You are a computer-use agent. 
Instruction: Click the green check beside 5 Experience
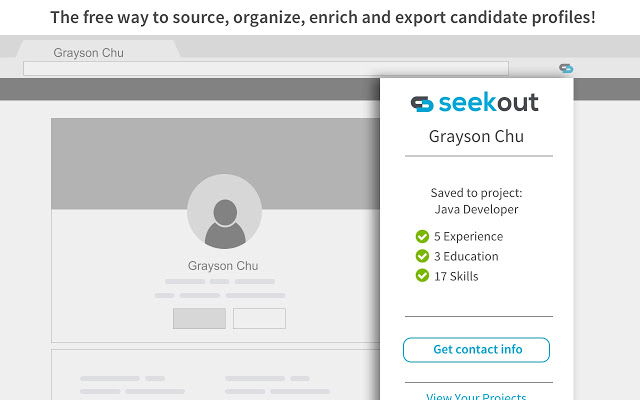(x=422, y=236)
